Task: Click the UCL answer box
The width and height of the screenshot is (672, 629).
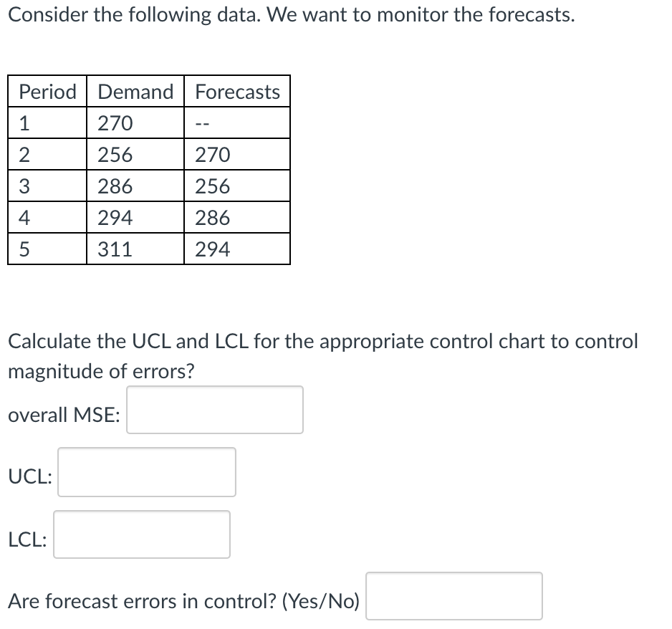Action: pyautogui.click(x=146, y=471)
